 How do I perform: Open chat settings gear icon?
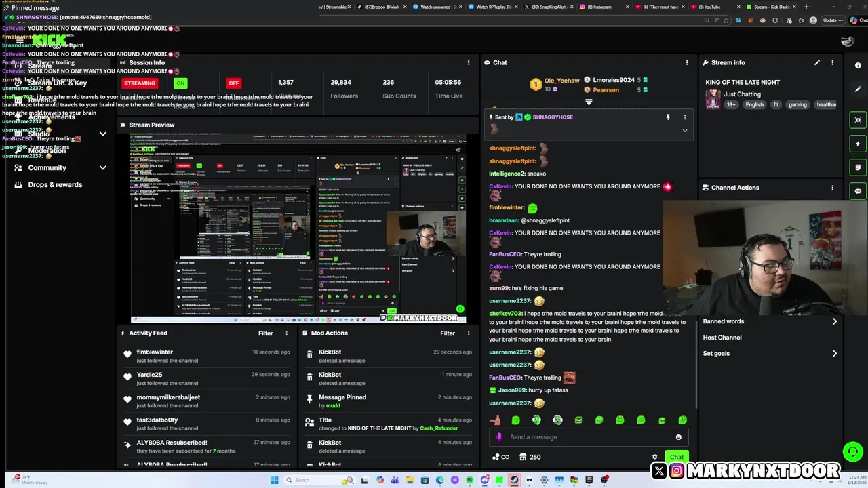click(x=654, y=457)
